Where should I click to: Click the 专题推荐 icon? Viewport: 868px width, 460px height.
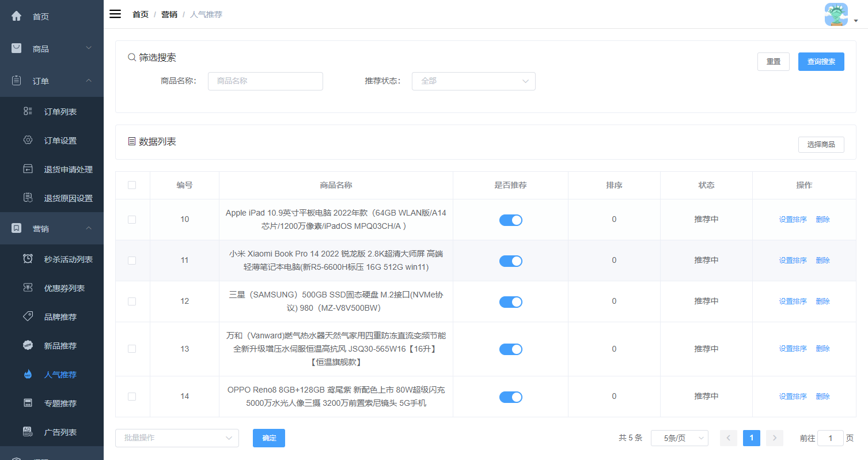[x=28, y=403]
